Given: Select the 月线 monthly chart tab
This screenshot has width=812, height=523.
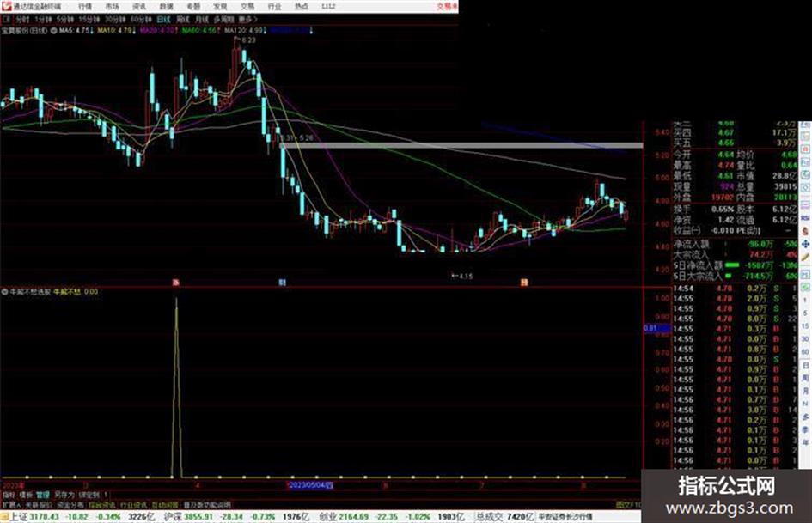Looking at the screenshot, I should click(201, 20).
